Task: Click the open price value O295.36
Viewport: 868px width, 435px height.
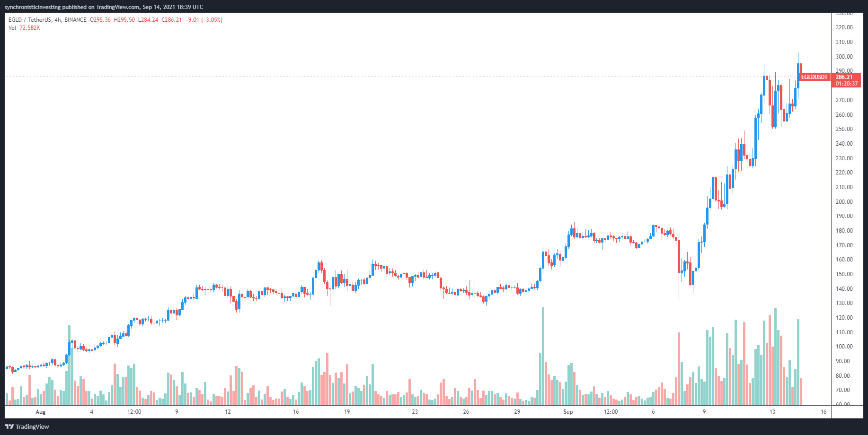Action: pyautogui.click(x=100, y=20)
